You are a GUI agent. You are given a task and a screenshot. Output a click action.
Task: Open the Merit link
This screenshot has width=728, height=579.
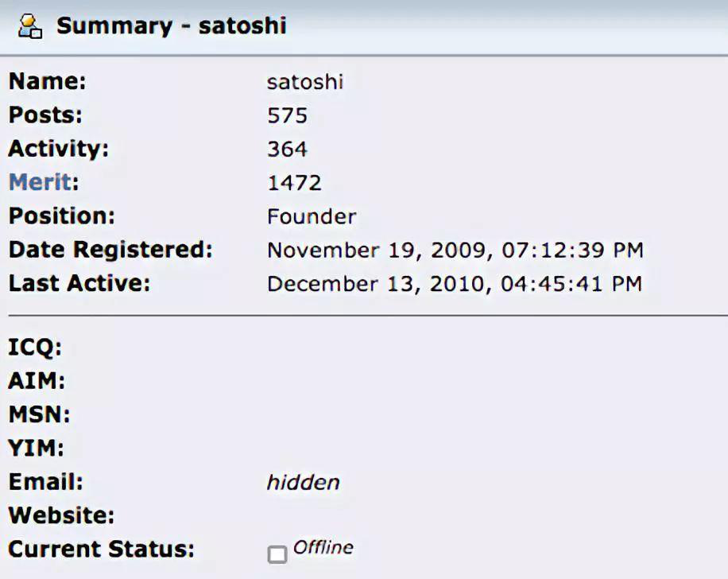click(x=41, y=181)
